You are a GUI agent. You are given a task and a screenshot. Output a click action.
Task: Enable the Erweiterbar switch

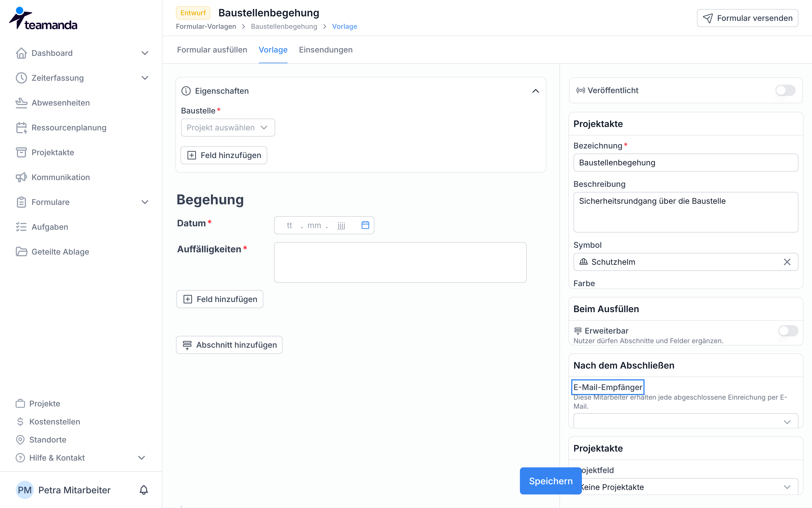(788, 331)
